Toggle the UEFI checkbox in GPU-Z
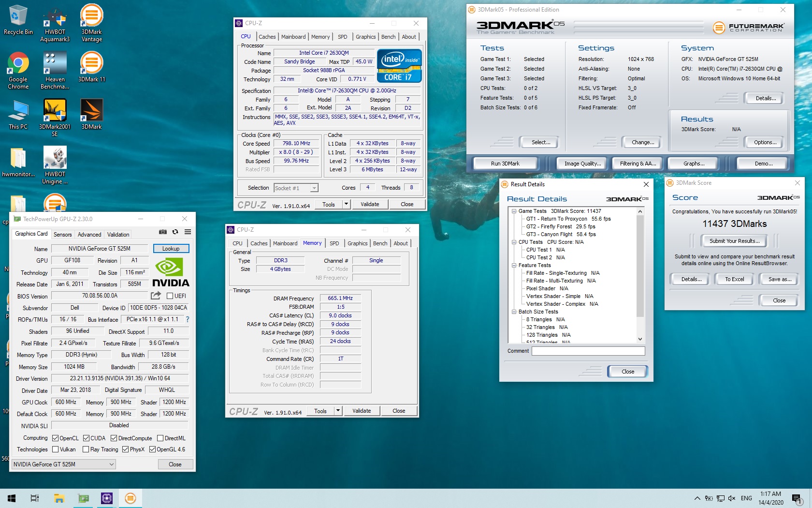Image resolution: width=812 pixels, height=508 pixels. (x=170, y=296)
